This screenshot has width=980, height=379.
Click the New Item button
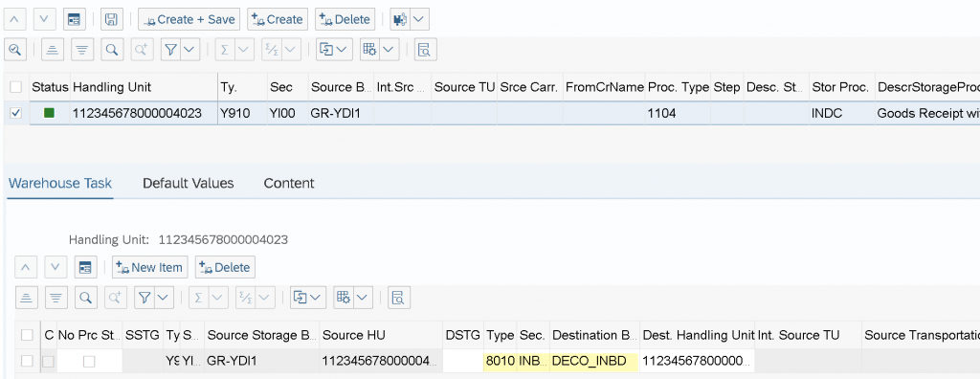pos(150,267)
